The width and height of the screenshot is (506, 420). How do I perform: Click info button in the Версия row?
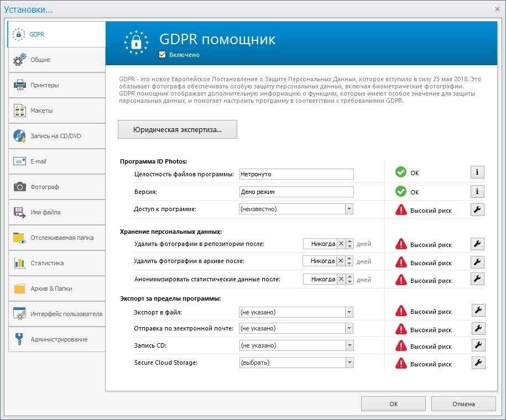coord(477,191)
